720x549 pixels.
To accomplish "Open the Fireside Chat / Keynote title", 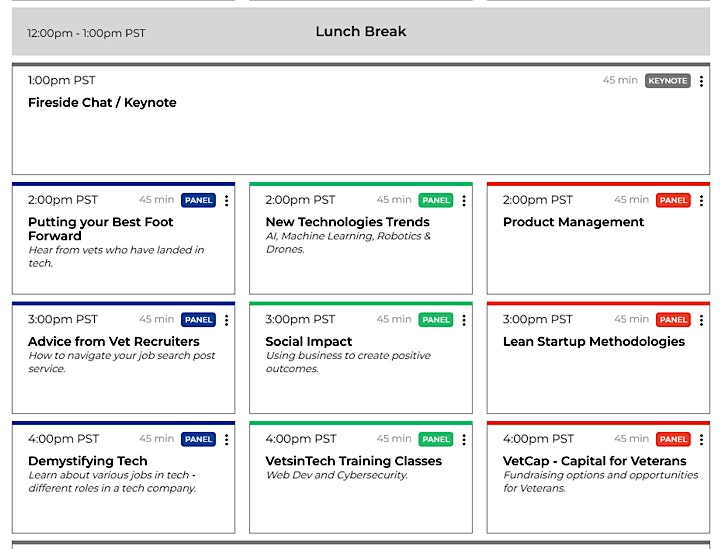I will pos(102,102).
